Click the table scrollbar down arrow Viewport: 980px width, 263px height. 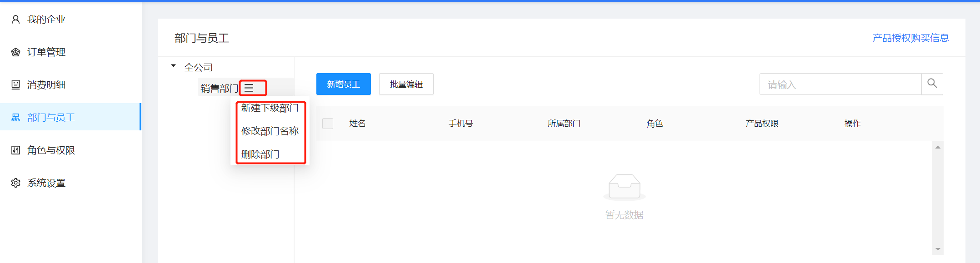[x=937, y=249]
